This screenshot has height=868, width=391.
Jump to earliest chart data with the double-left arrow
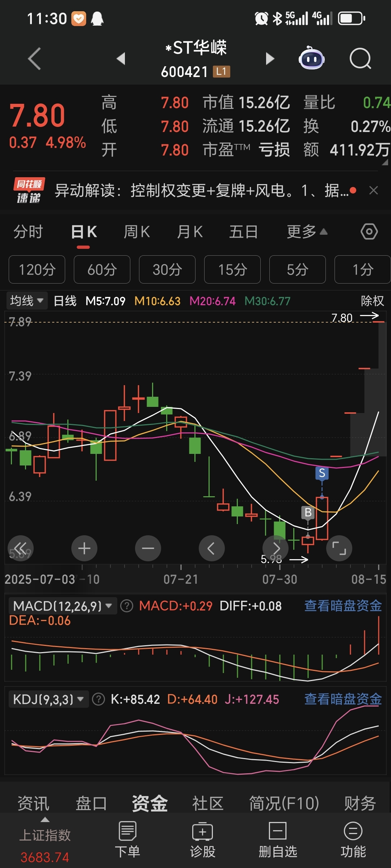tap(21, 548)
